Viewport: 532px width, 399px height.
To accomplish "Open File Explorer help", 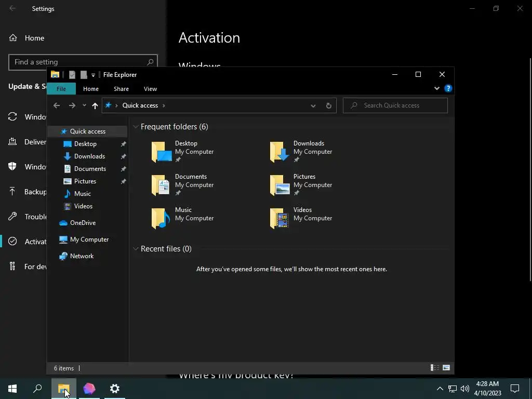I will [448, 88].
